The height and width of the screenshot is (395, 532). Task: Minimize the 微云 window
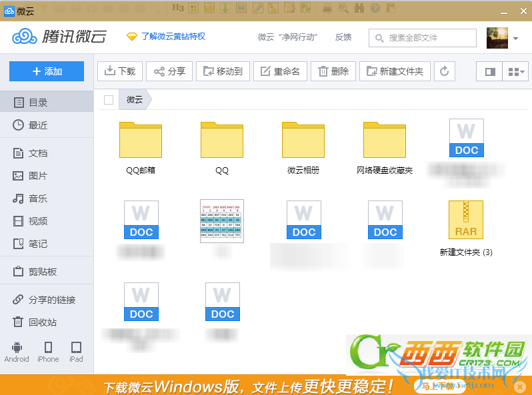tap(504, 11)
